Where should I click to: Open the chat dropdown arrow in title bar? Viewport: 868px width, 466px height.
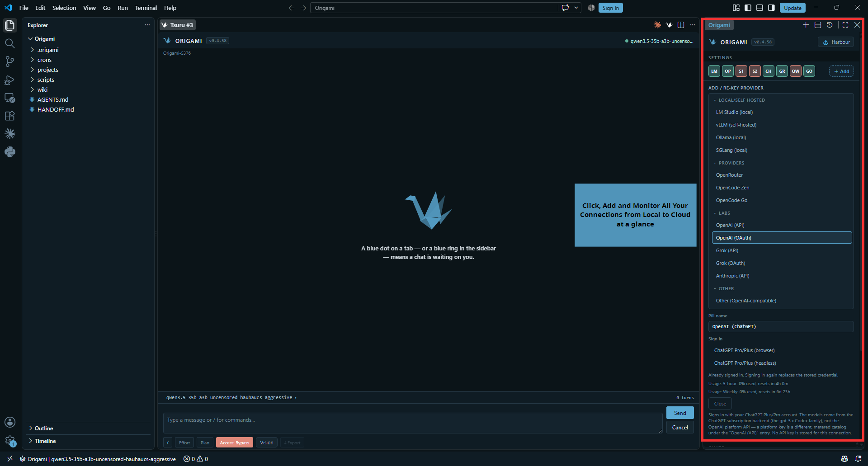(576, 8)
